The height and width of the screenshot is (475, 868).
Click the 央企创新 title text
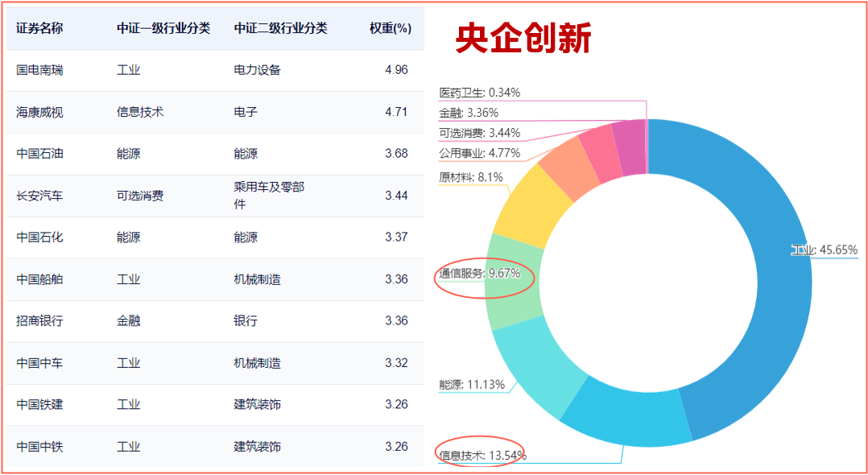click(x=523, y=38)
